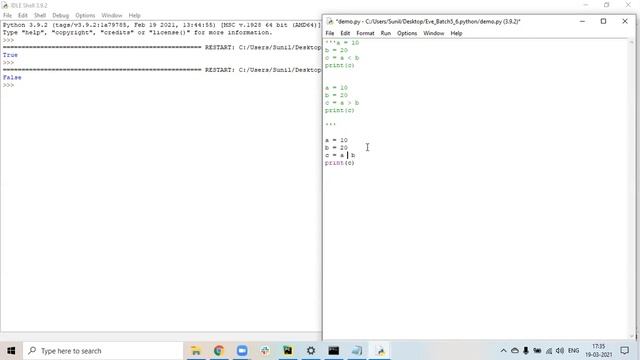Open Options menu in IDLE Shell window
The height and width of the screenshot is (360, 640).
pos(85,16)
